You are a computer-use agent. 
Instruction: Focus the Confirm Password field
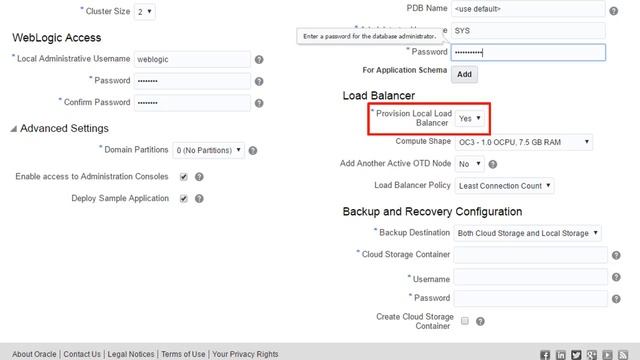(192, 102)
